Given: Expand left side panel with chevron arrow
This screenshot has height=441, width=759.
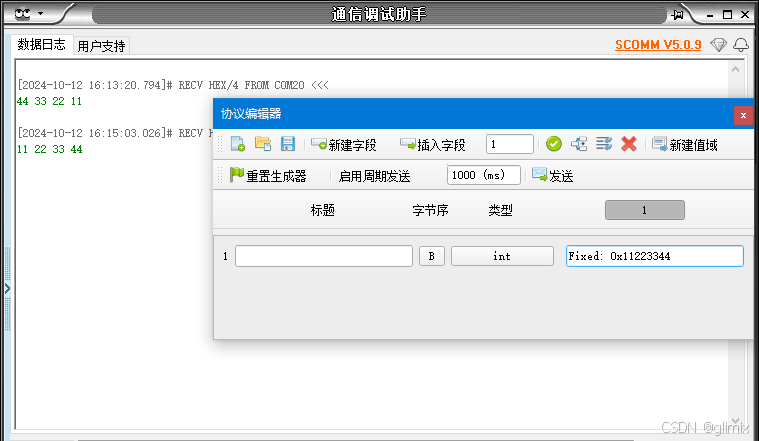Looking at the screenshot, I should point(7,289).
